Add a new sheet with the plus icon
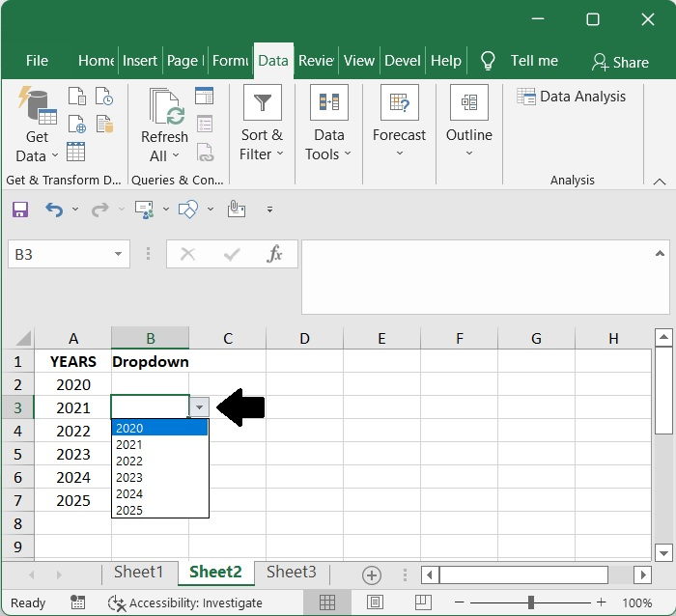 372,575
